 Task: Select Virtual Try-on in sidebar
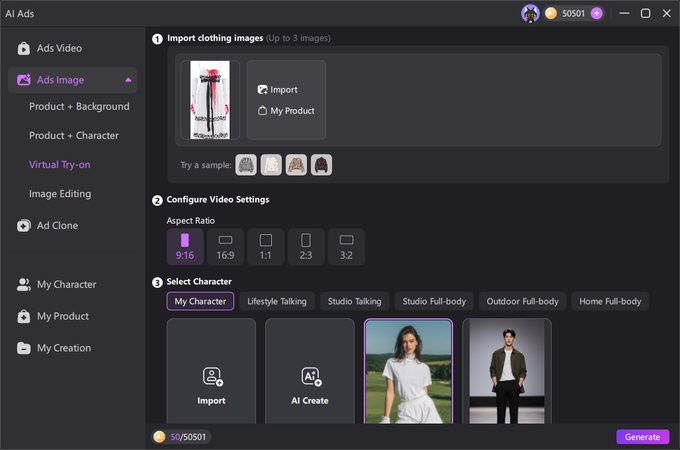[60, 165]
